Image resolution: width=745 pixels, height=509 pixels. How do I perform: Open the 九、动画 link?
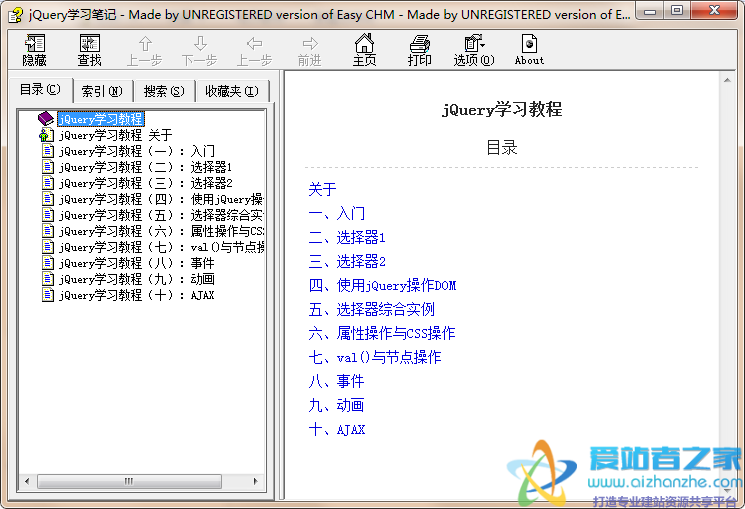(x=336, y=405)
